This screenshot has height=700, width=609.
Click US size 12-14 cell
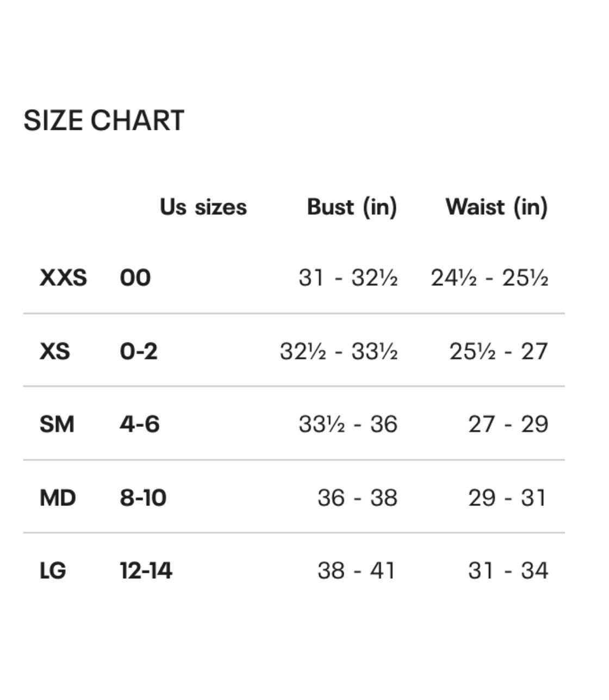146,571
